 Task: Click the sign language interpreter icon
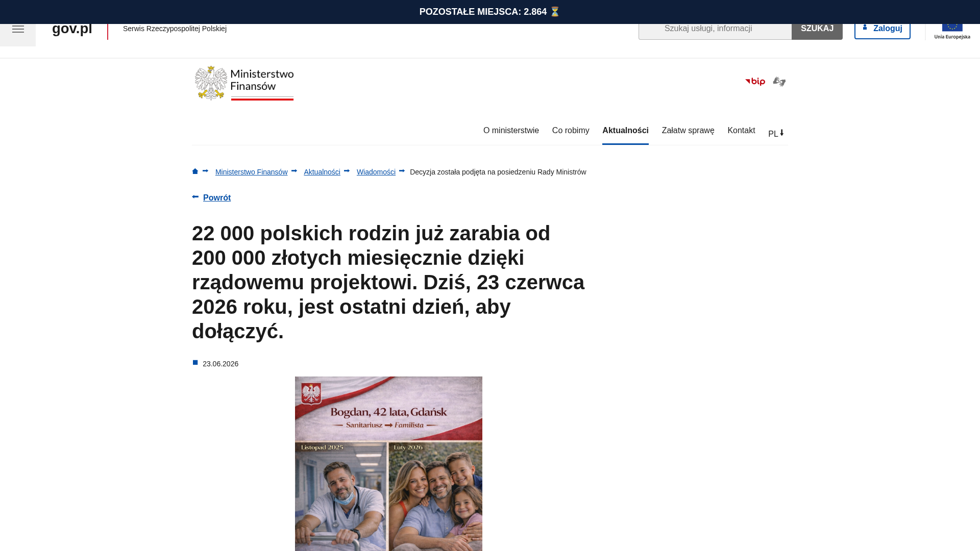tap(779, 82)
